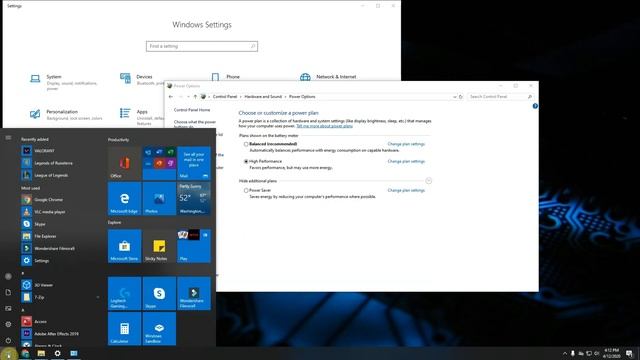Open the Play tile

[194, 246]
